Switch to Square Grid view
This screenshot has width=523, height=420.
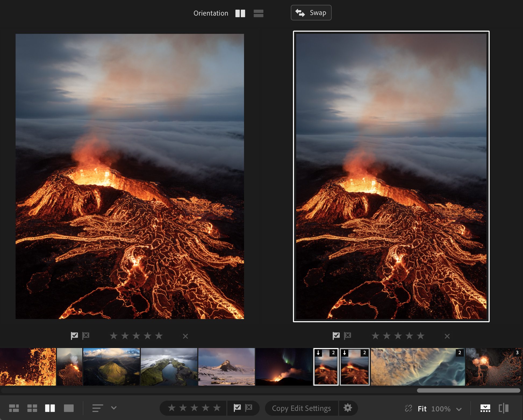[33, 408]
